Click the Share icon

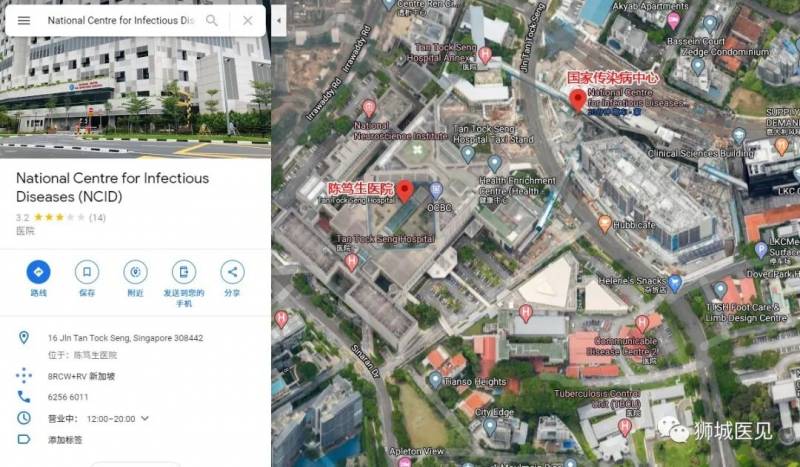pos(232,272)
